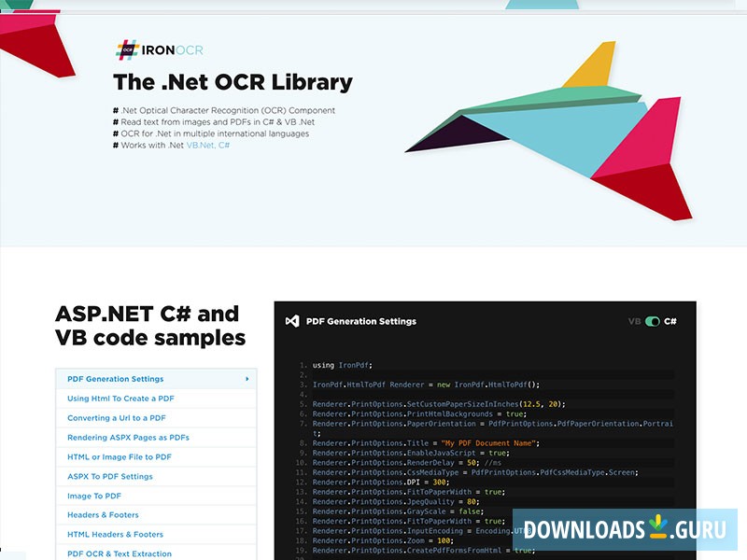Image resolution: width=747 pixels, height=560 pixels.
Task: Click the IronOCR hashtag logo icon
Action: (x=127, y=50)
